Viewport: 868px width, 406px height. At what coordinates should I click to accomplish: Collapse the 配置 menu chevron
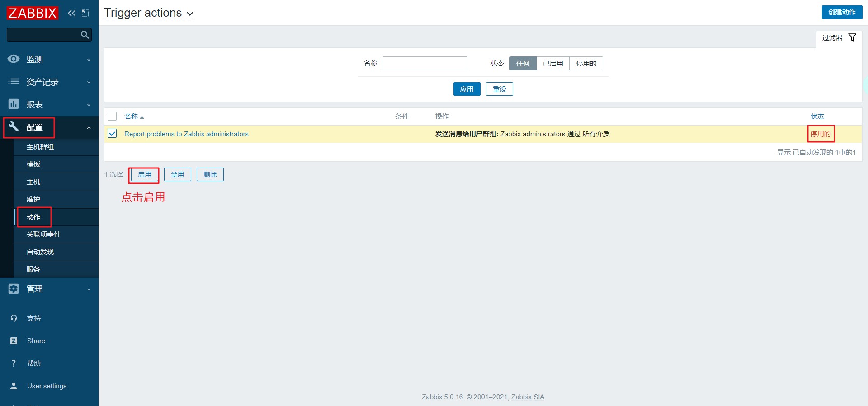point(89,128)
